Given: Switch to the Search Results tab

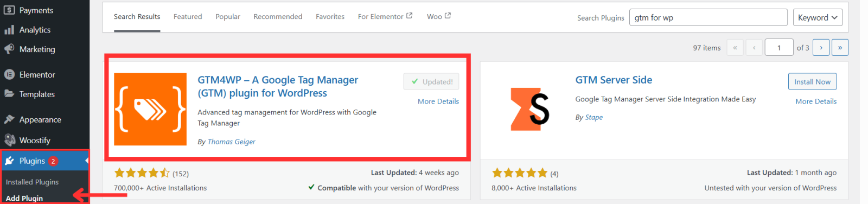Looking at the screenshot, I should tap(137, 17).
